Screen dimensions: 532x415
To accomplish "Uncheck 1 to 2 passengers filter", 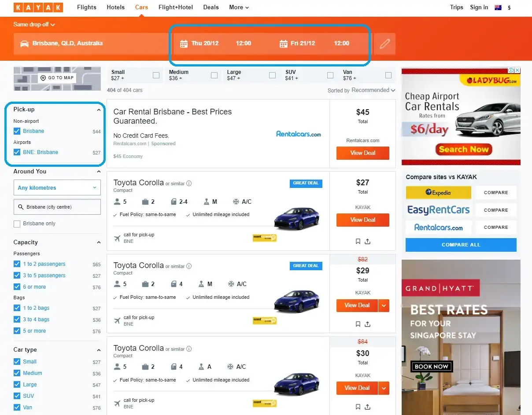I will pyautogui.click(x=17, y=264).
